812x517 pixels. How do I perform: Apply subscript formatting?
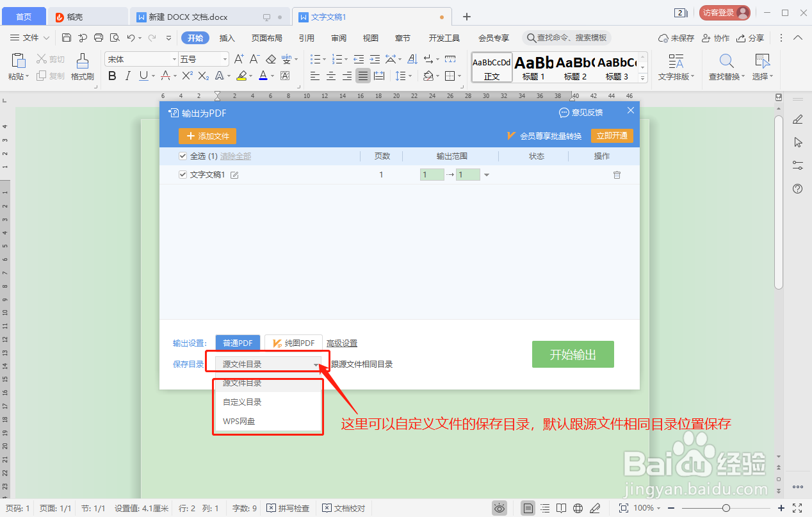click(204, 76)
